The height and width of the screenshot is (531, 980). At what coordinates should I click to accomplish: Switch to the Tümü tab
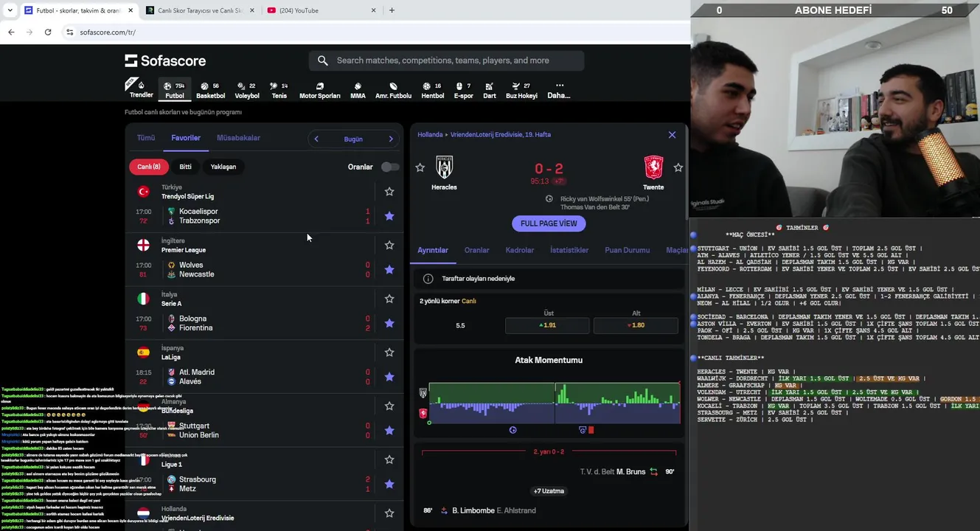pos(146,138)
